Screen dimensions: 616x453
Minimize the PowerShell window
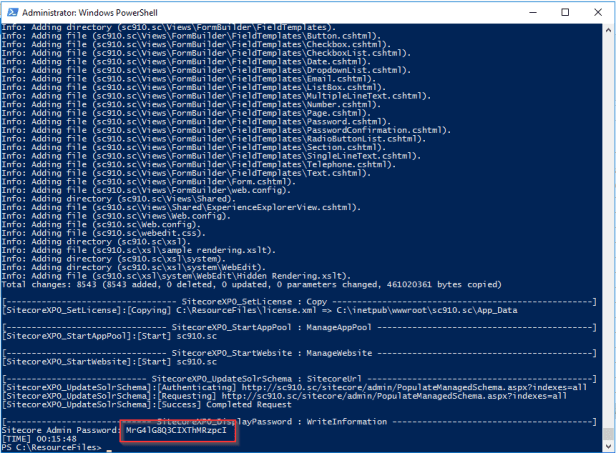[533, 13]
